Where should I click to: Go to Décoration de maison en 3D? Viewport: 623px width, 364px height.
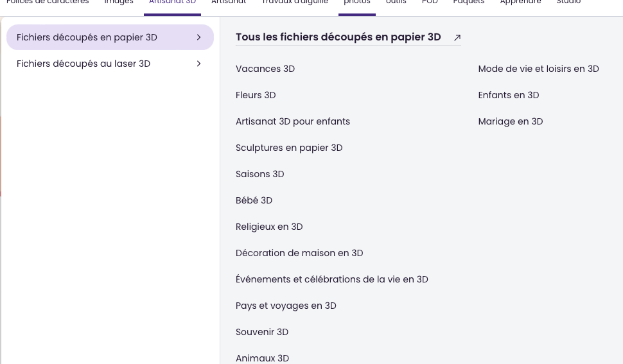299,253
